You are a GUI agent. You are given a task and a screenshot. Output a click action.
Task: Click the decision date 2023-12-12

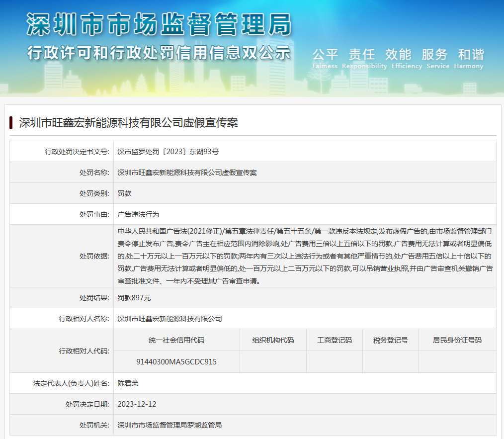click(x=137, y=404)
